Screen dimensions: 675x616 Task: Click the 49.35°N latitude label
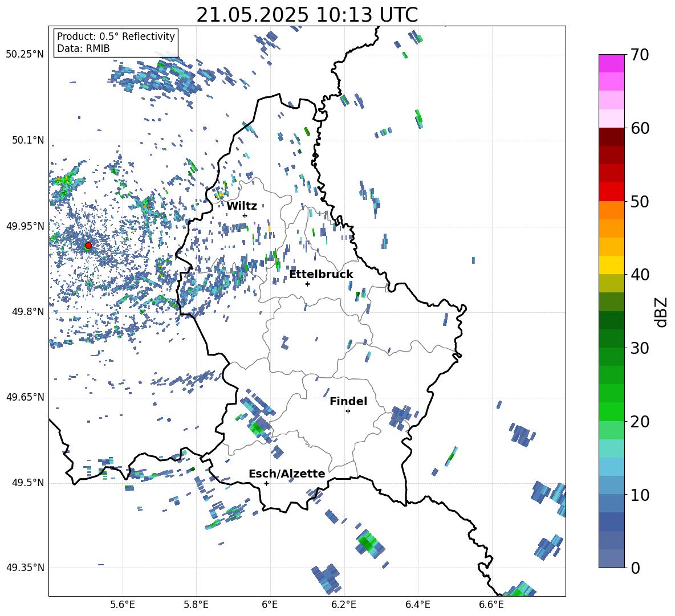click(x=25, y=568)
